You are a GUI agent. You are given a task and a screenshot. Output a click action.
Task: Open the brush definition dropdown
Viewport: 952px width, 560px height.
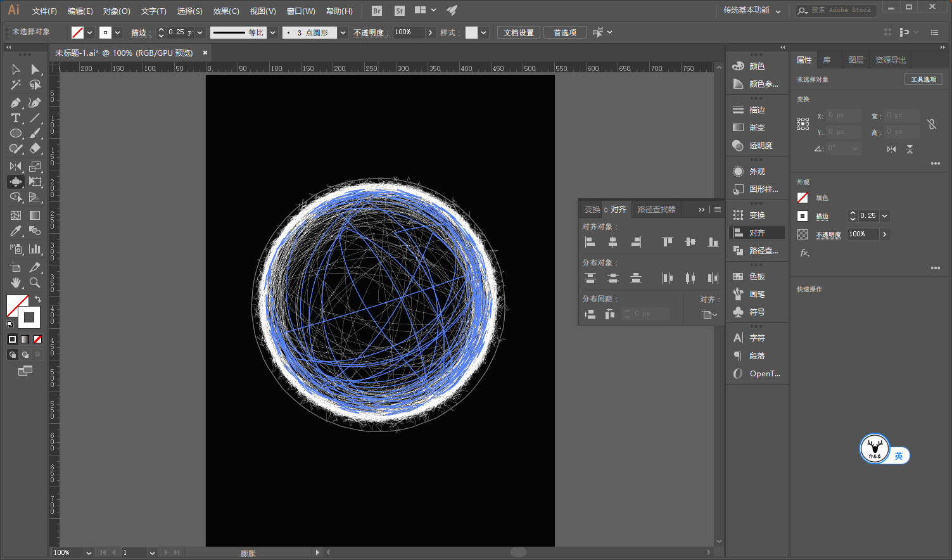coord(343,32)
